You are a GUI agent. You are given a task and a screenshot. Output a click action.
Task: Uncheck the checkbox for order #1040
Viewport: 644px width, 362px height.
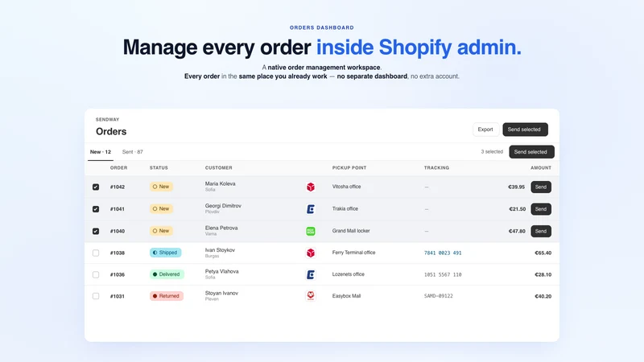(x=96, y=231)
